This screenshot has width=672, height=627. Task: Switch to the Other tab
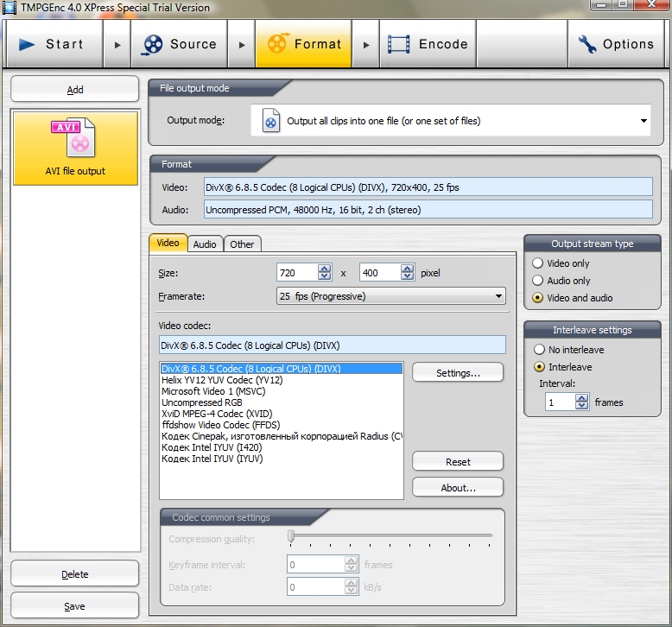242,244
